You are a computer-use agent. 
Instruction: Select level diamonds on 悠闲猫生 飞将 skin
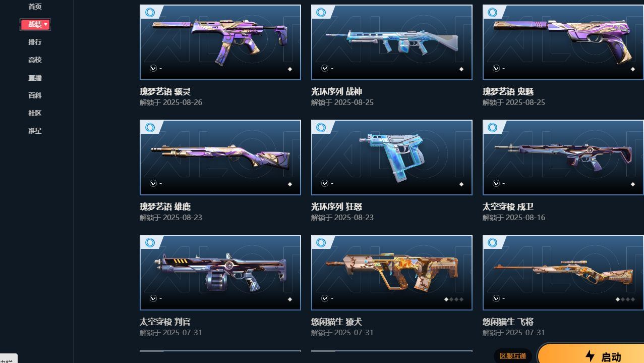coord(625,299)
